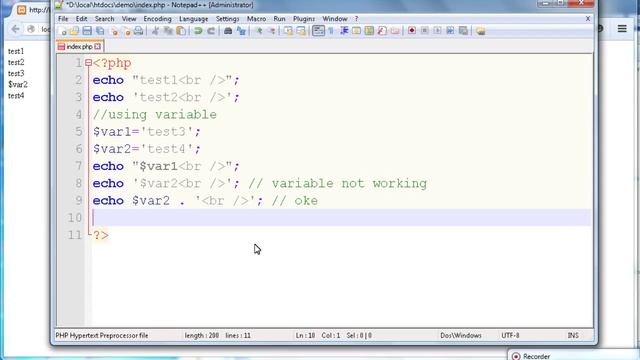Click the Redo arrow icon
Viewport: 640px width, 360px height.
(x=211, y=31)
